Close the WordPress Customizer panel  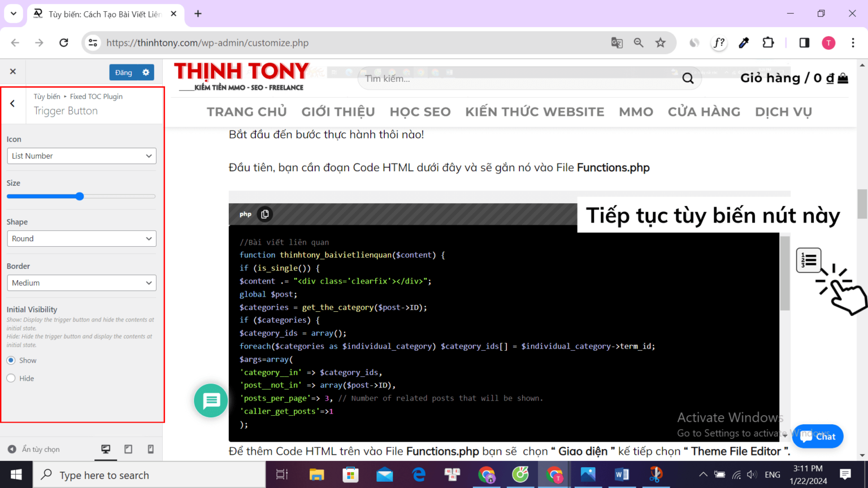click(13, 72)
